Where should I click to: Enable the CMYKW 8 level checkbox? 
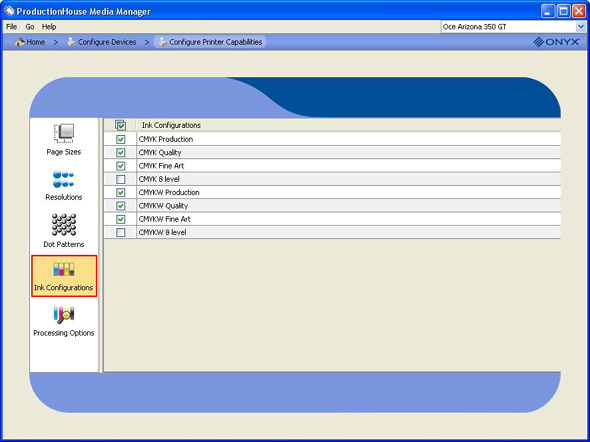(120, 232)
